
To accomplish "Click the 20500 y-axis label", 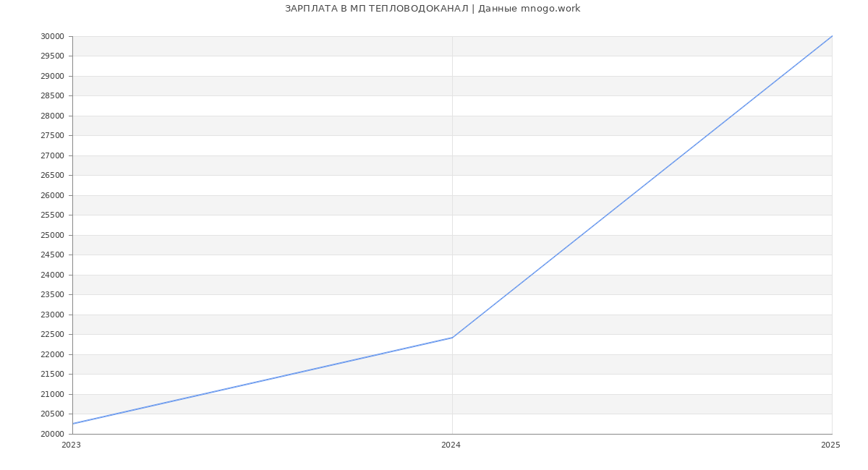I will (x=53, y=414).
